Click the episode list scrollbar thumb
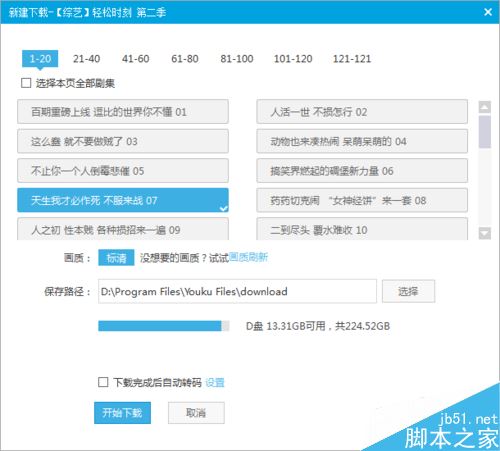 [485, 132]
